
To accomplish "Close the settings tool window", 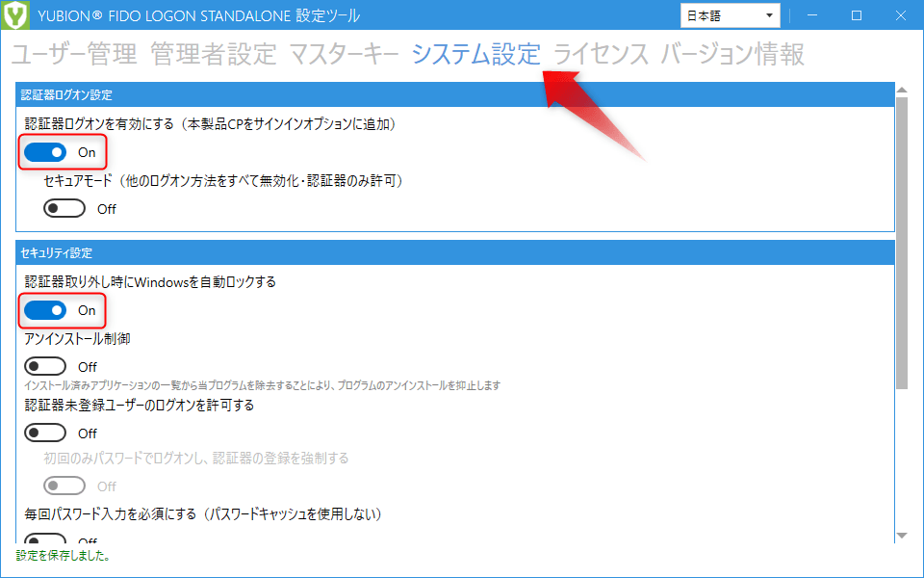I will coord(901,15).
